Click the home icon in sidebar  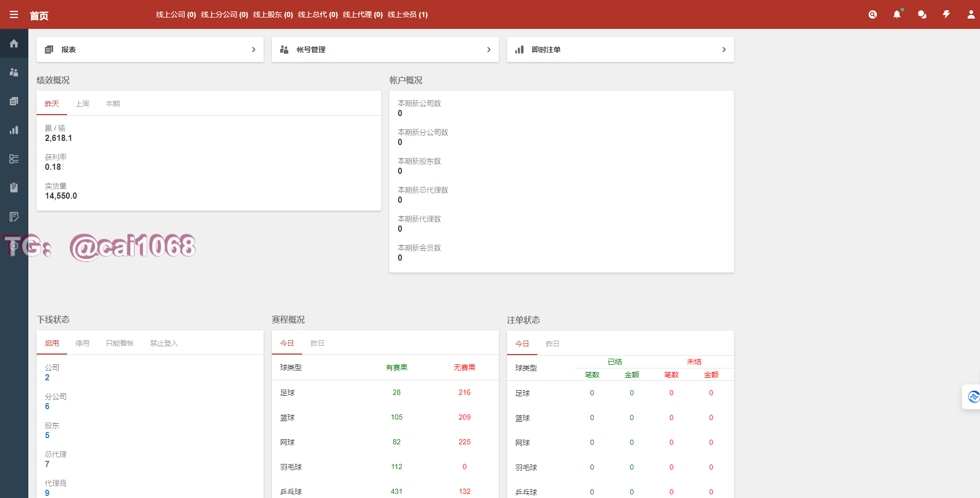(14, 43)
